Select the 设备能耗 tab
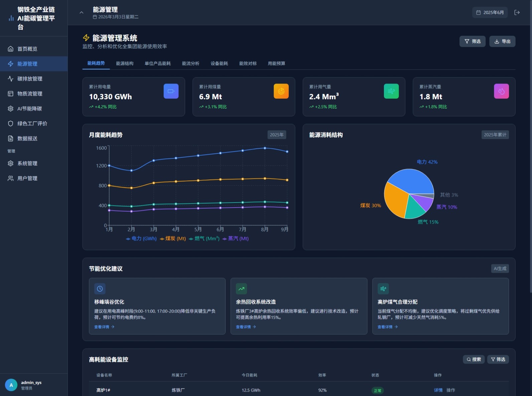 [219, 63]
